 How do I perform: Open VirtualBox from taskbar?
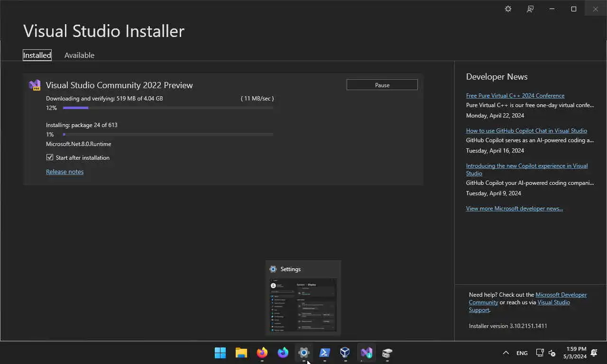345,353
